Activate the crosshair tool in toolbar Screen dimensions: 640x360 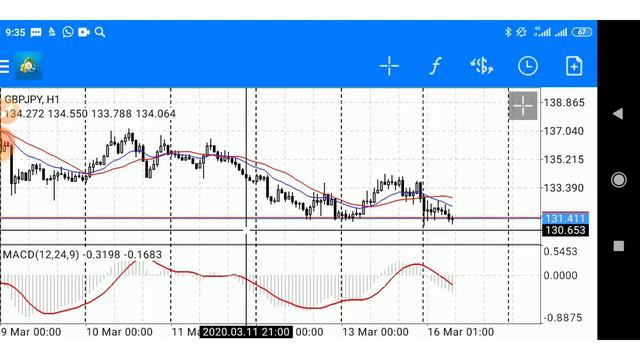tap(389, 66)
